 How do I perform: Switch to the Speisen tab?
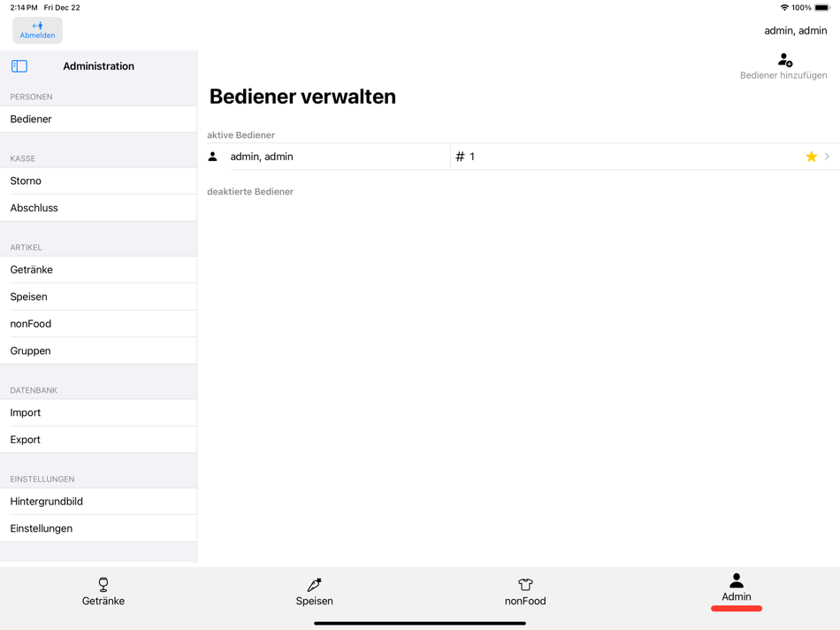(314, 593)
